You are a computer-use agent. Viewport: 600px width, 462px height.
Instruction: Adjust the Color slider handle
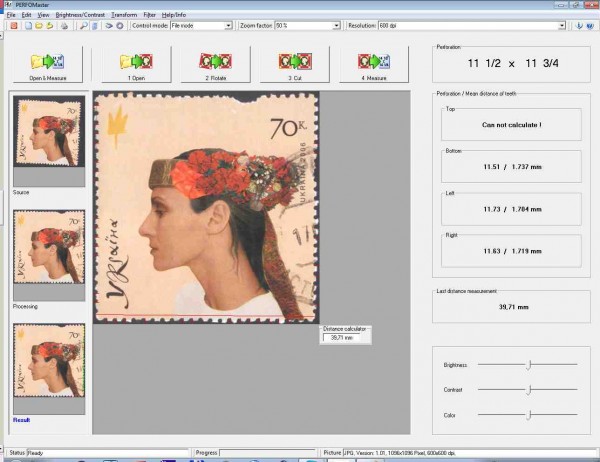pos(529,415)
